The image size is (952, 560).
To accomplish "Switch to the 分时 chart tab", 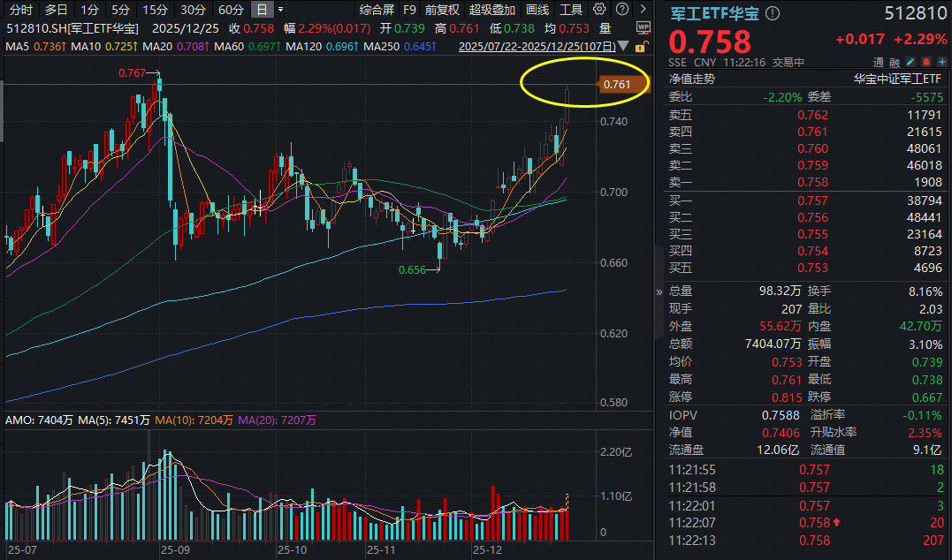I will pos(20,10).
